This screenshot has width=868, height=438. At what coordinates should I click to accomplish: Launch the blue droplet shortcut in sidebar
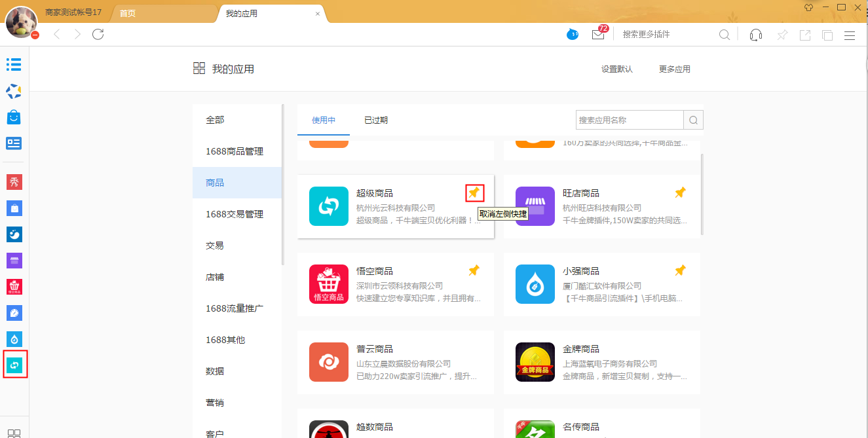(x=14, y=339)
